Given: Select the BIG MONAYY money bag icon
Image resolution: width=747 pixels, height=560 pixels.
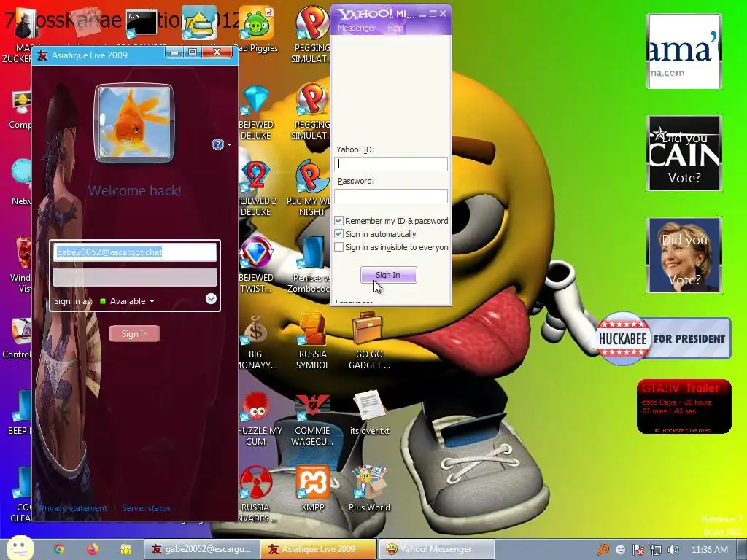Looking at the screenshot, I should point(256,341).
